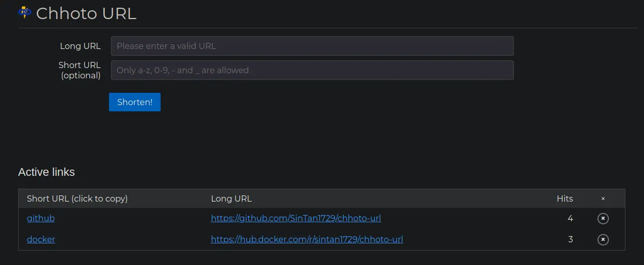Delete the github short link

click(x=603, y=219)
